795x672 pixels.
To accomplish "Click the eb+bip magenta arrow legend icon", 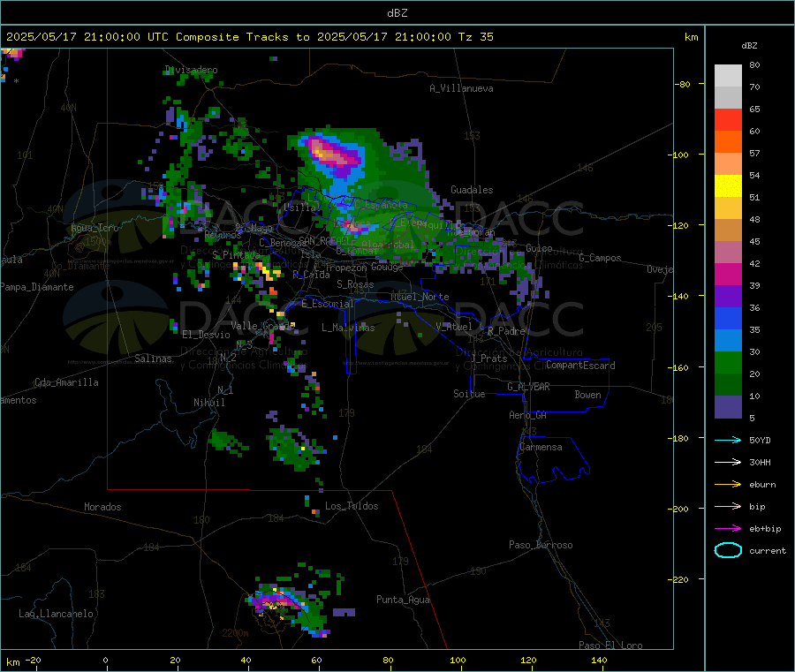I will [728, 529].
